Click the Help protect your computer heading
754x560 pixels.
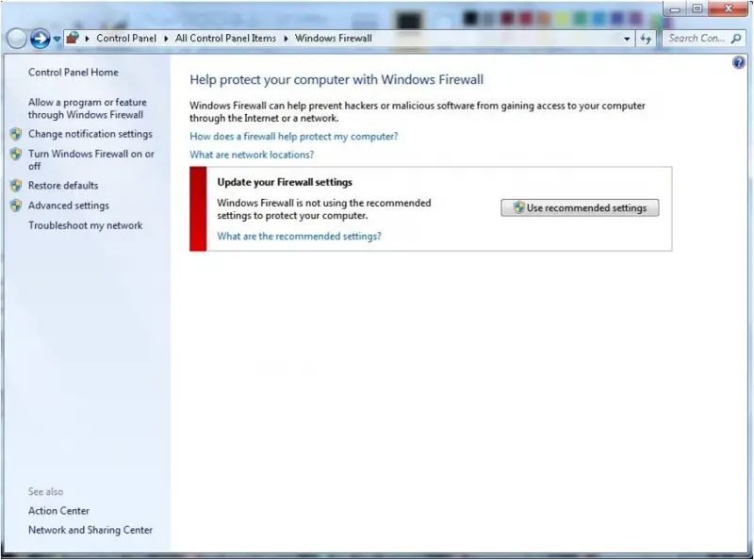pos(336,80)
